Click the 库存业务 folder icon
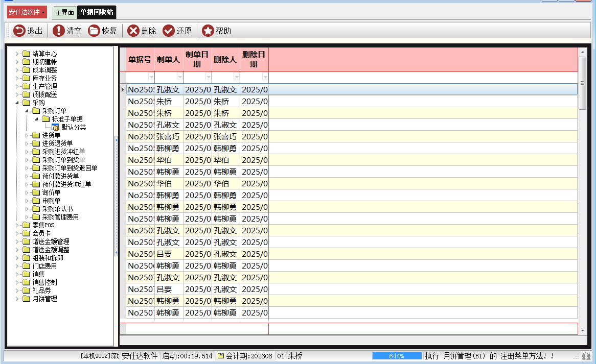Screen dimensions: 596x364 point(26,78)
